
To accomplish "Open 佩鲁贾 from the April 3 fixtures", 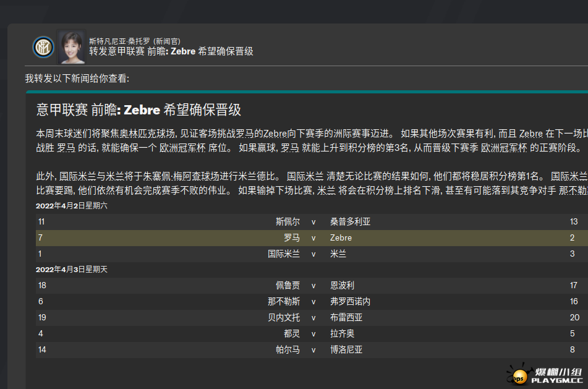I will point(288,286).
